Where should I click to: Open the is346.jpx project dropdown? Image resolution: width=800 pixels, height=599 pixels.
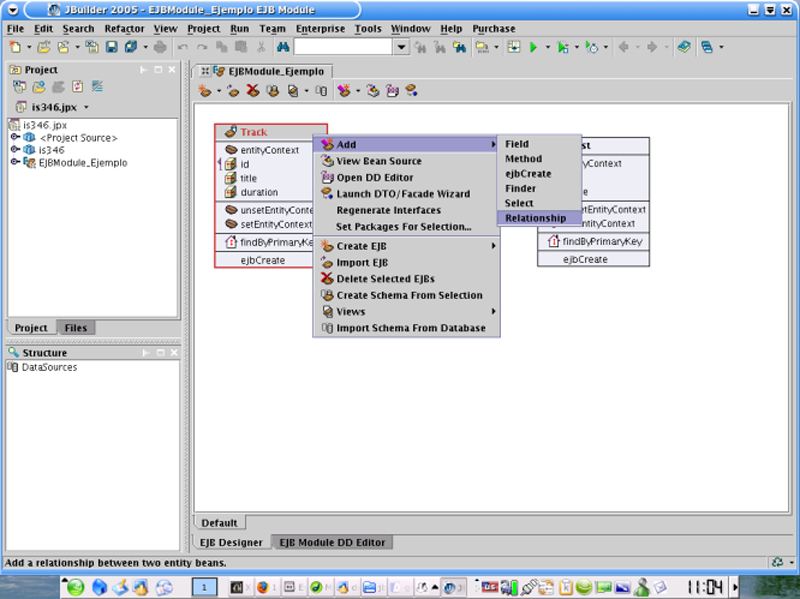pos(87,107)
